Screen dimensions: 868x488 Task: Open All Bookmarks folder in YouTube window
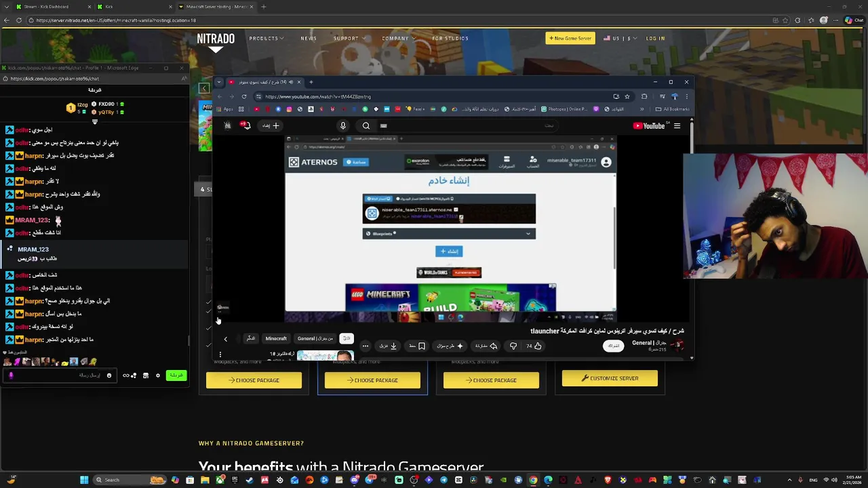pyautogui.click(x=672, y=109)
